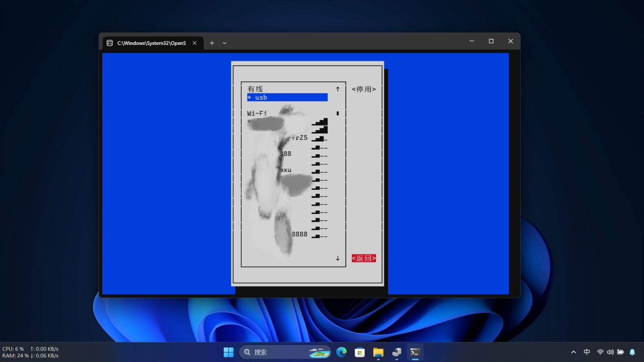
Task: Select the usb wired connection
Action: click(x=287, y=98)
